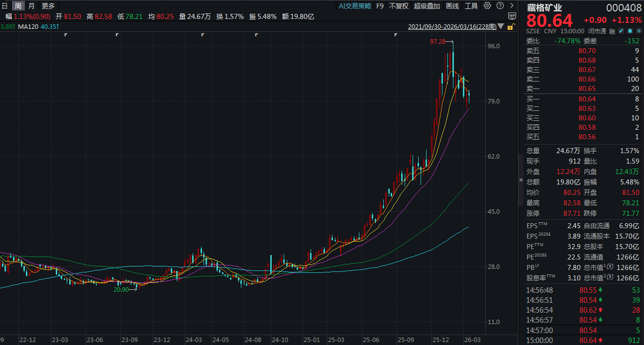Image resolution: width=644 pixels, height=345 pixels.
Task: Toggle the 不复权 price adjustment option
Action: point(399,6)
